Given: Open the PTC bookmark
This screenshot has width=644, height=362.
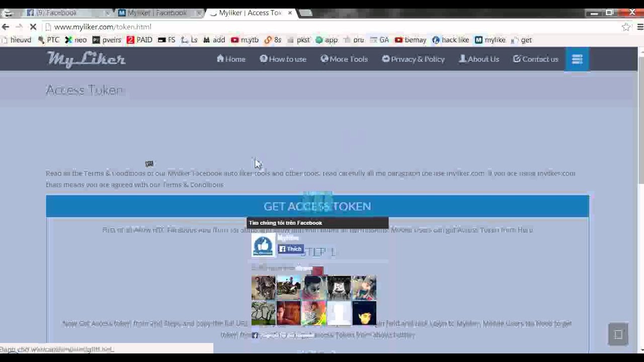Looking at the screenshot, I should [48, 40].
